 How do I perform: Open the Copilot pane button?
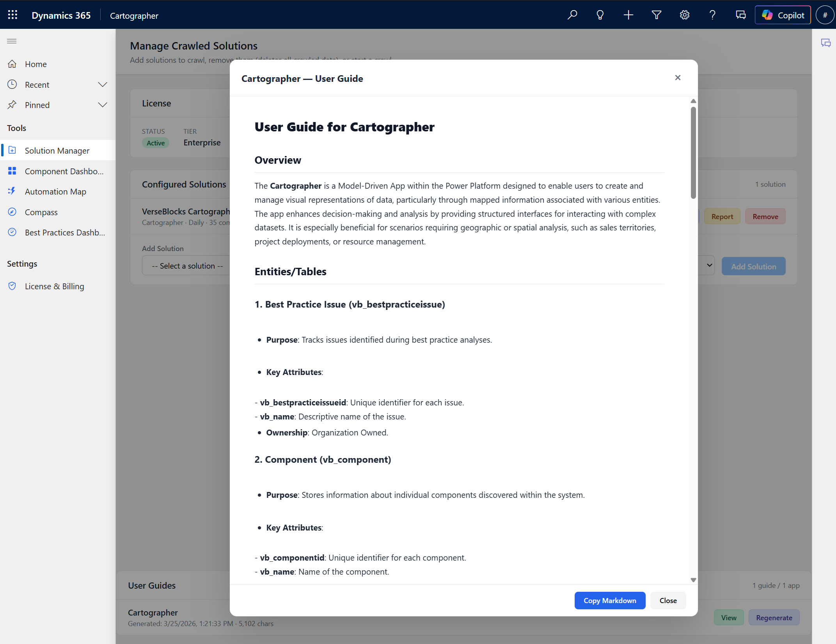click(x=783, y=15)
